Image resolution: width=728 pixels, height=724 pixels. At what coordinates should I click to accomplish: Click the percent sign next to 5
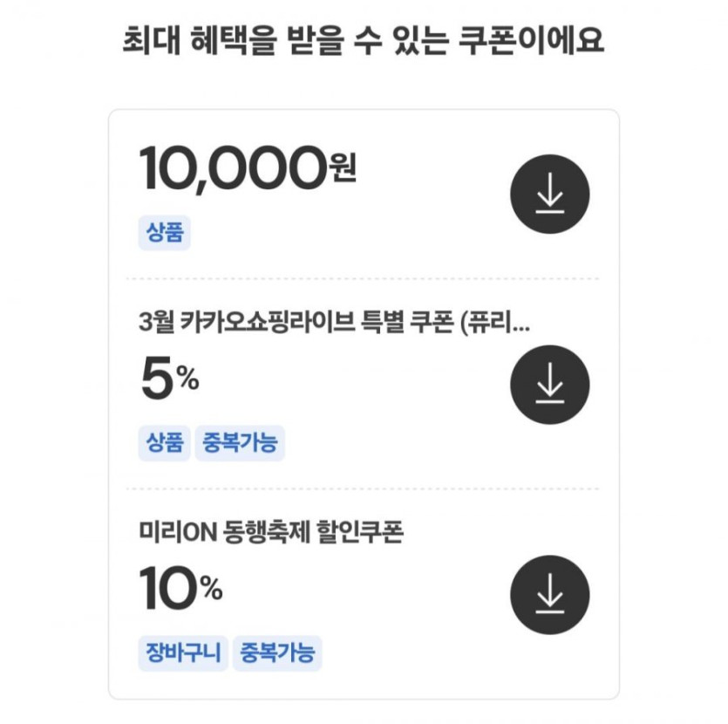[188, 380]
